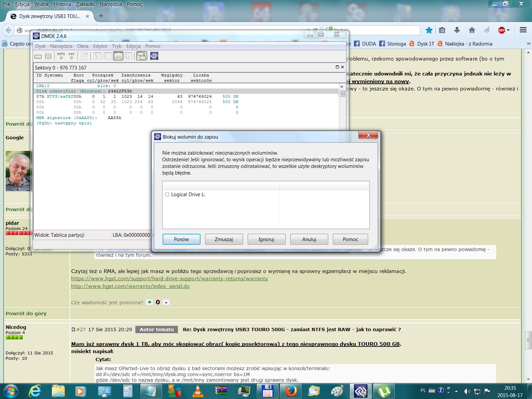Check the Logical Drive L: checkbox
Image resolution: width=532 pixels, height=399 pixels.
click(x=167, y=195)
